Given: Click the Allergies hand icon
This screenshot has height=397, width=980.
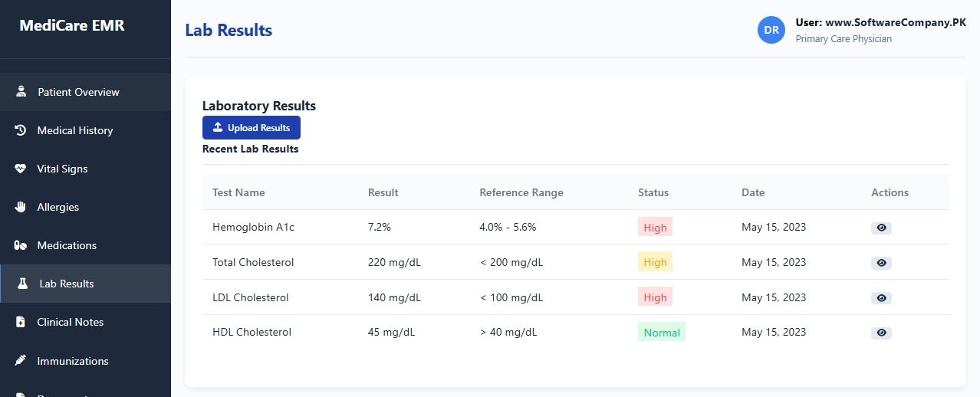Looking at the screenshot, I should [21, 207].
